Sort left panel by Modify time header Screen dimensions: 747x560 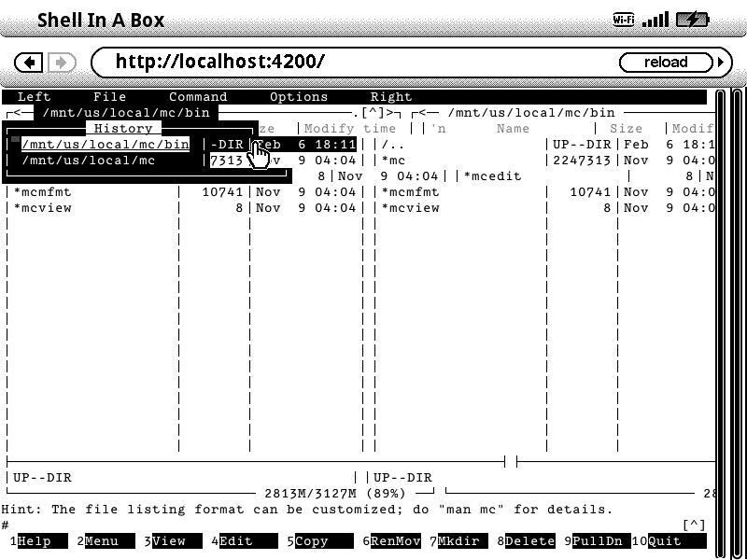349,129
